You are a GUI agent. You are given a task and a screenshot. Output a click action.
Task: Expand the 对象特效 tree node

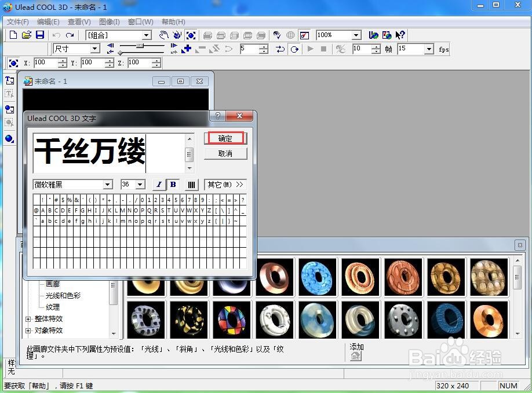(28, 330)
